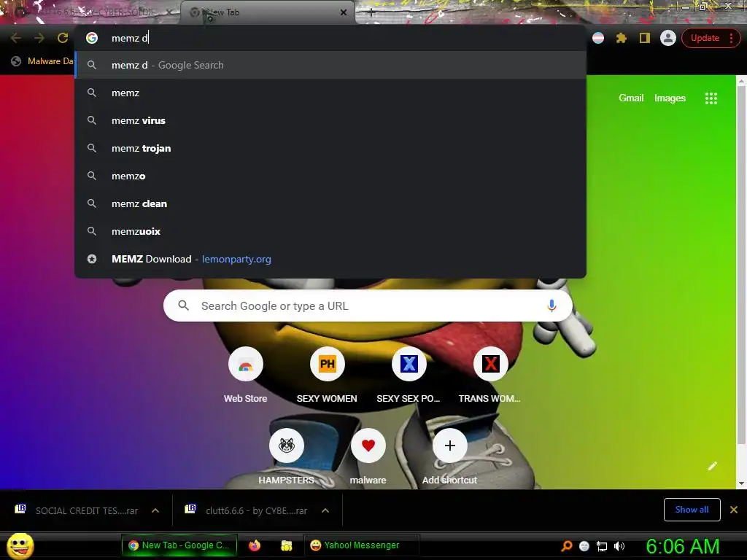Choose the 'memzo' suggestion
747x560 pixels.
pos(330,176)
